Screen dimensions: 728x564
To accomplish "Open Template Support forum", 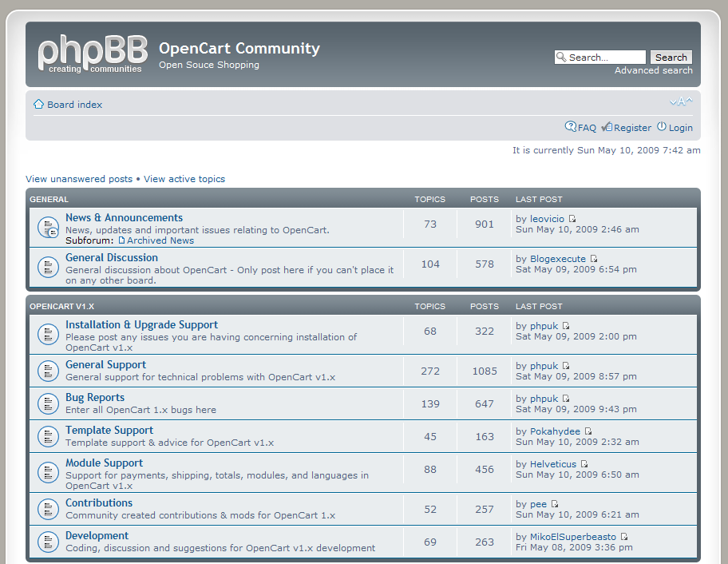I will coord(109,431).
